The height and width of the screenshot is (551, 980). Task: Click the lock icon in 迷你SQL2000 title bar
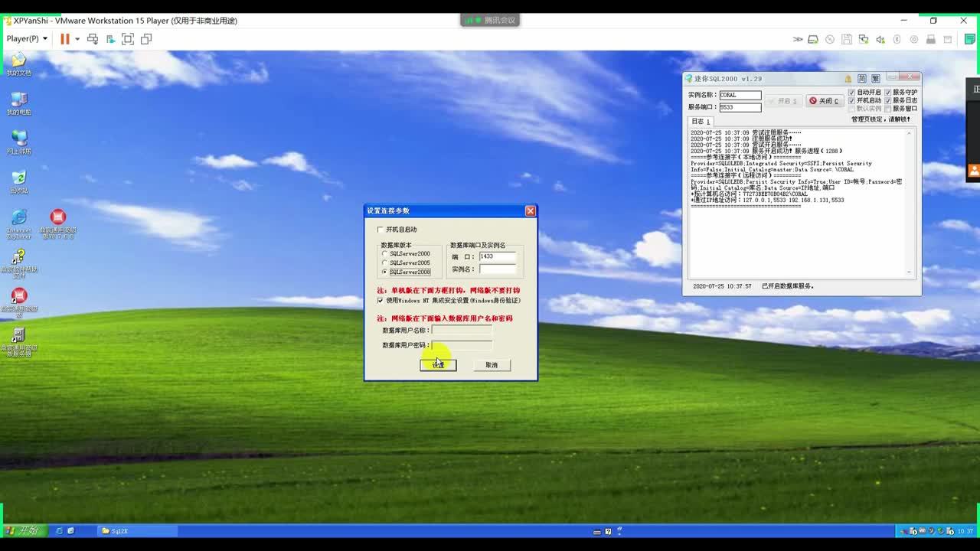tap(848, 79)
